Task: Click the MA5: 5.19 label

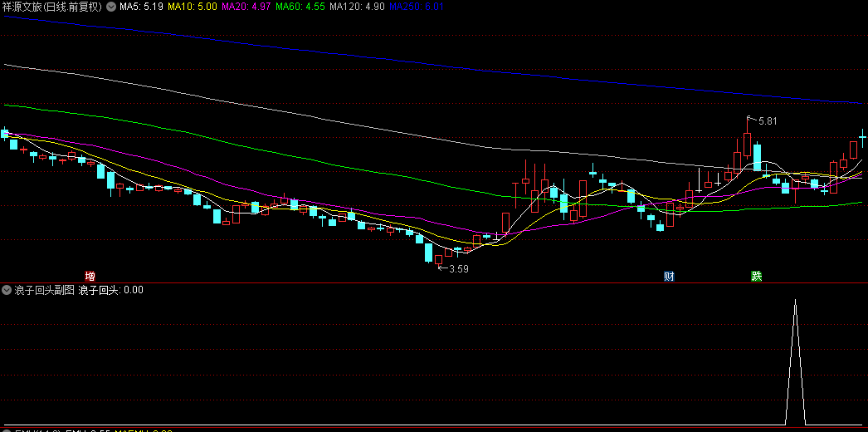Action: [x=141, y=7]
